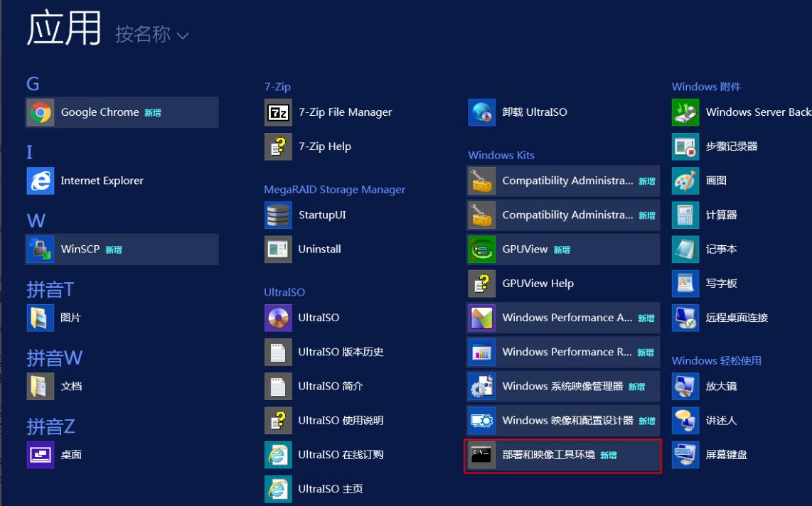Open UltraISO 使用说明 help icon
The image size is (812, 506).
[278, 421]
